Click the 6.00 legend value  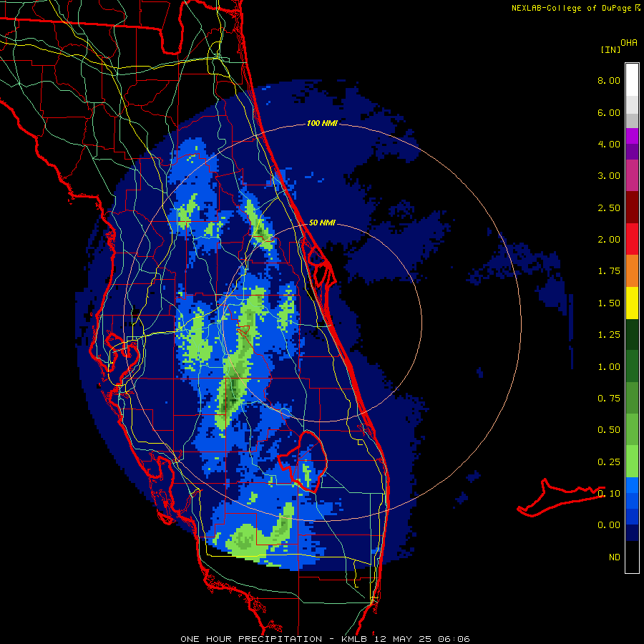pos(609,112)
